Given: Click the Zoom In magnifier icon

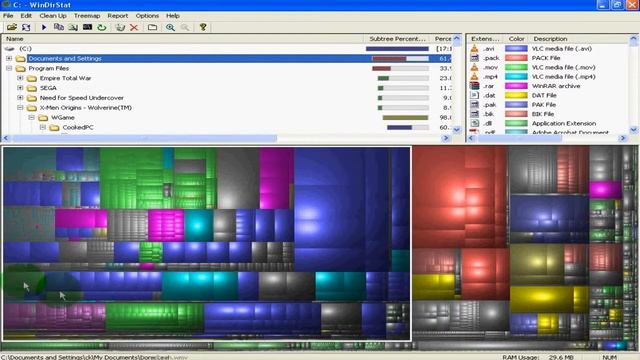Looking at the screenshot, I should (170, 27).
